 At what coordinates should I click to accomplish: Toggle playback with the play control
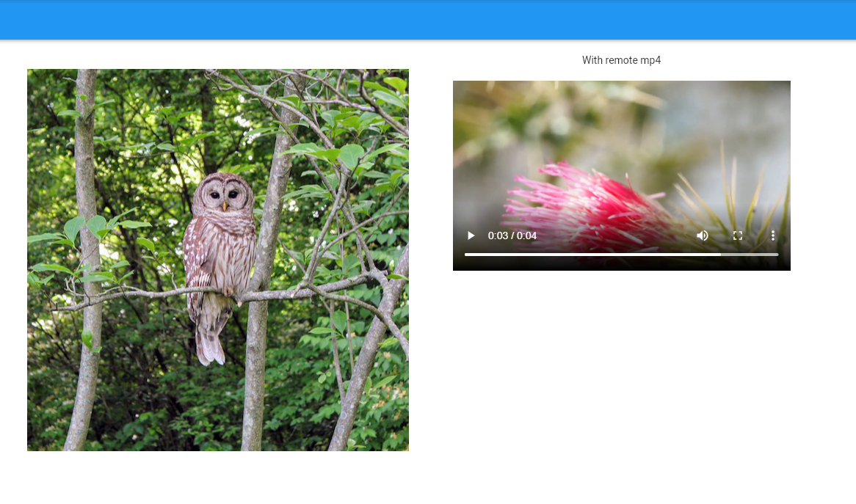[471, 235]
